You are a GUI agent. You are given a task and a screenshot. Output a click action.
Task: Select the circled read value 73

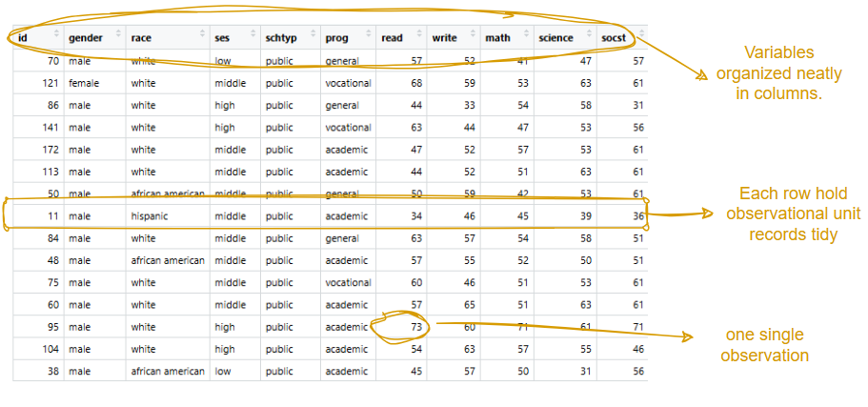click(415, 327)
